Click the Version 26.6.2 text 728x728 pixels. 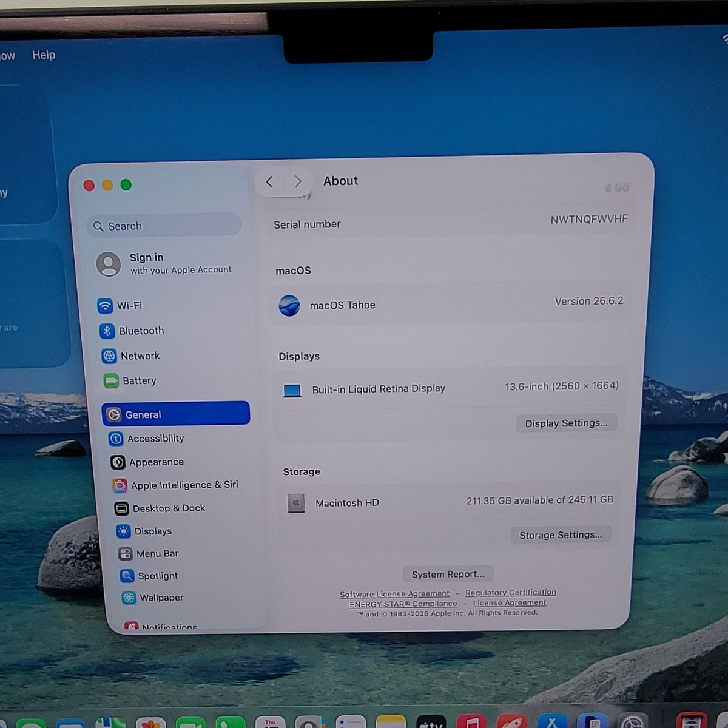[588, 301]
